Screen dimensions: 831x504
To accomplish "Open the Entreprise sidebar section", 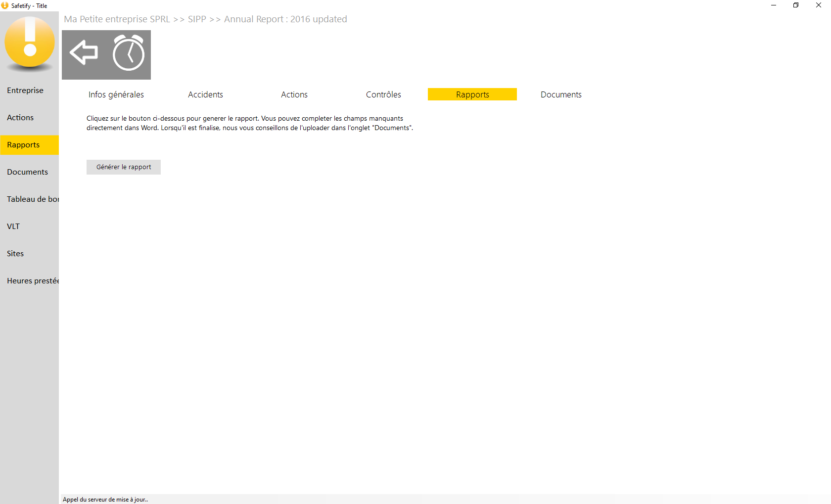I will pyautogui.click(x=29, y=91).
